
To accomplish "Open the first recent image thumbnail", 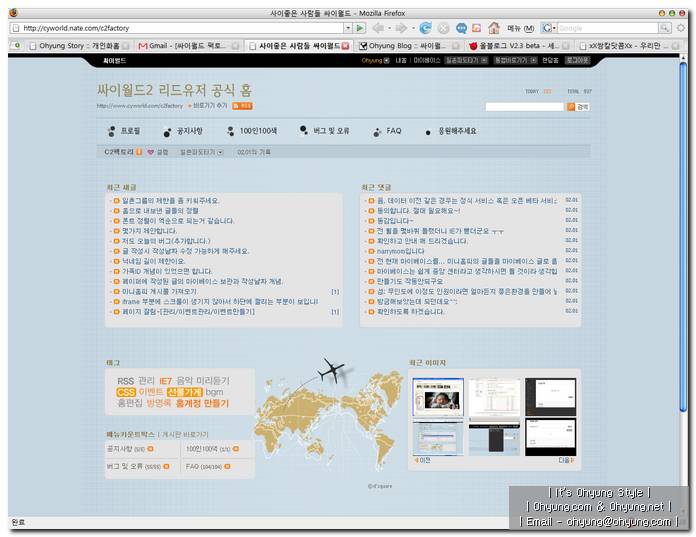I will pos(436,397).
